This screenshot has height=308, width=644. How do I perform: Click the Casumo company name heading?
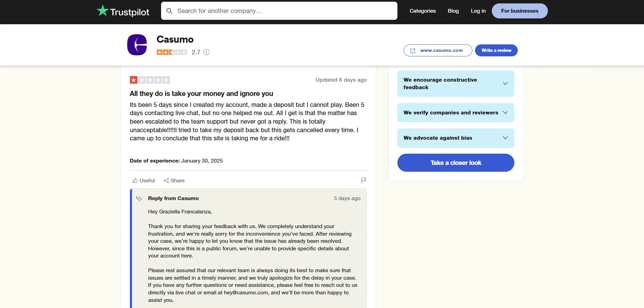pyautogui.click(x=175, y=40)
